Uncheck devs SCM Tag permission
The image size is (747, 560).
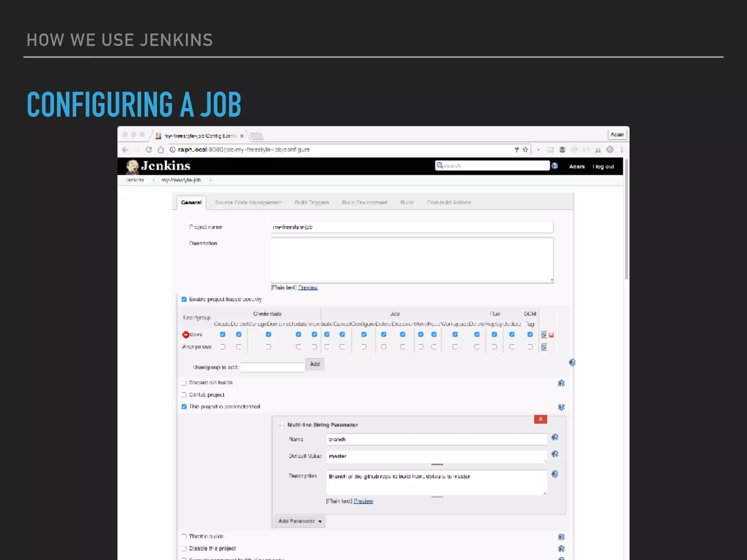pos(530,334)
